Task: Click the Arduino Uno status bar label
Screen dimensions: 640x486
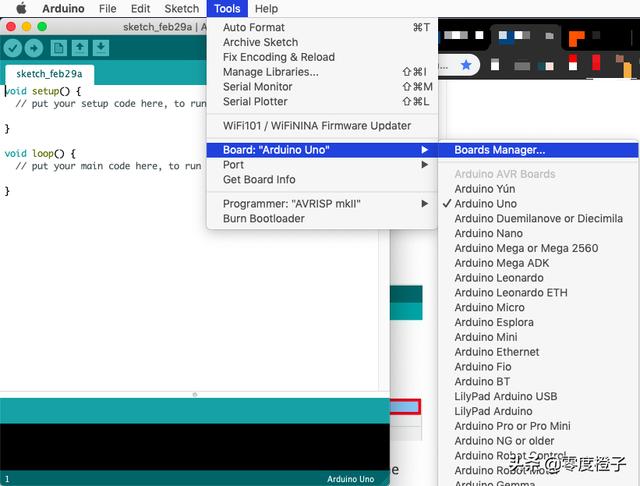Action: tap(350, 479)
